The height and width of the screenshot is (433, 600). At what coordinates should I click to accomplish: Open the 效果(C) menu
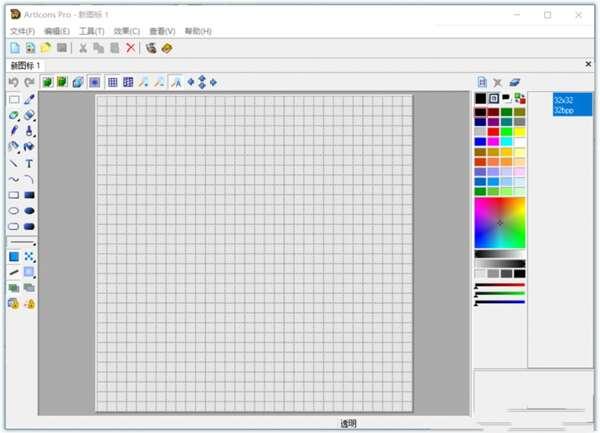point(126,32)
